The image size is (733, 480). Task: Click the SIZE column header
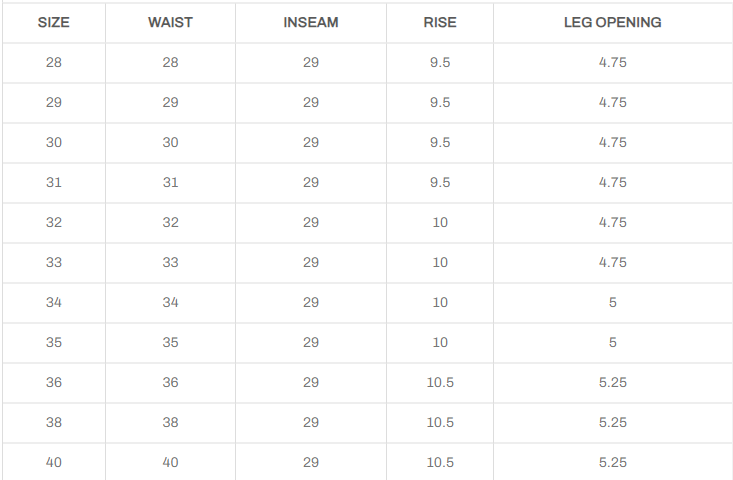click(54, 22)
